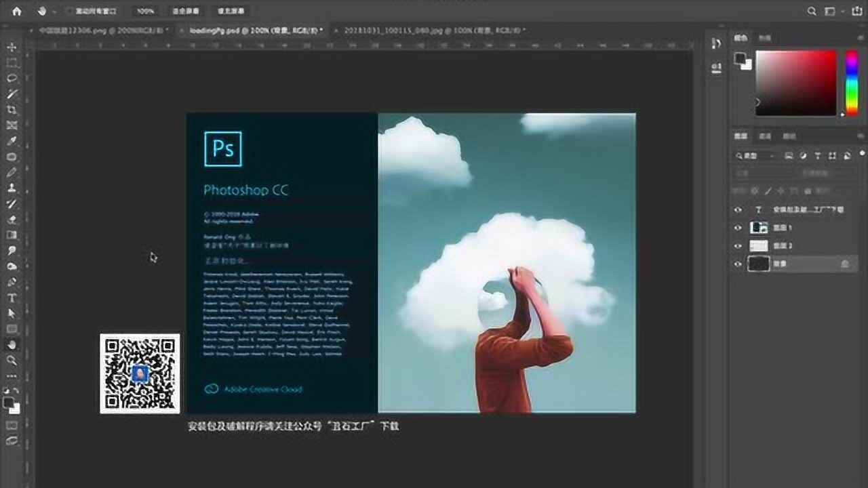
Task: Enable the scroll all windows checkbox
Action: point(70,12)
